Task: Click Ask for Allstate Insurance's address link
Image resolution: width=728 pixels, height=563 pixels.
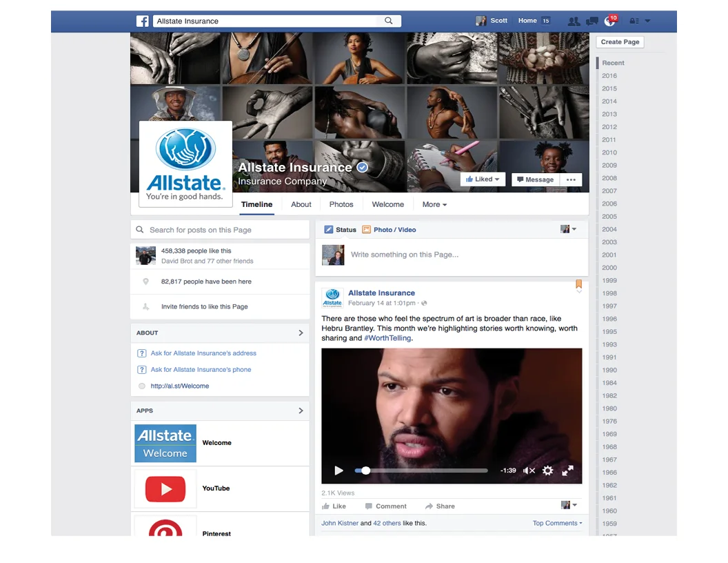Action: pyautogui.click(x=203, y=353)
